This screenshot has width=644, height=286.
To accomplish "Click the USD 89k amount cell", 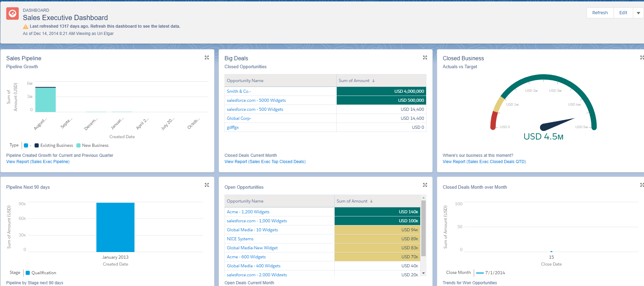I will pos(377,239).
